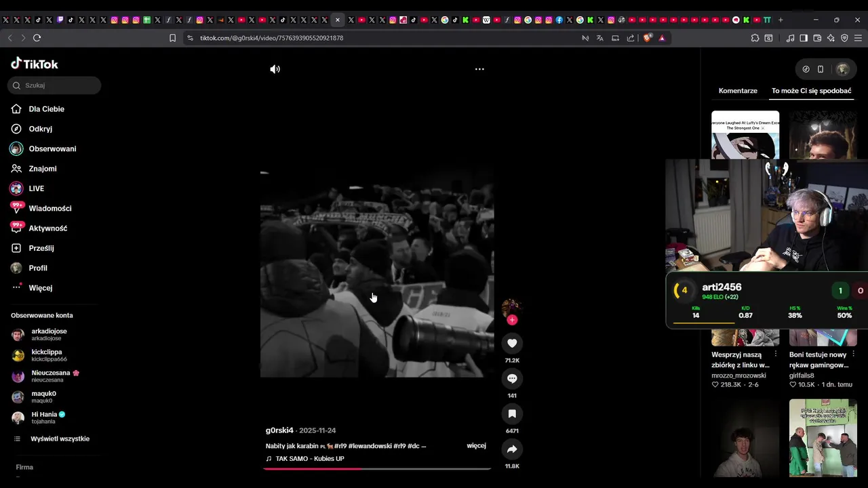
Task: Mute the video with the speaker icon
Action: (x=275, y=69)
